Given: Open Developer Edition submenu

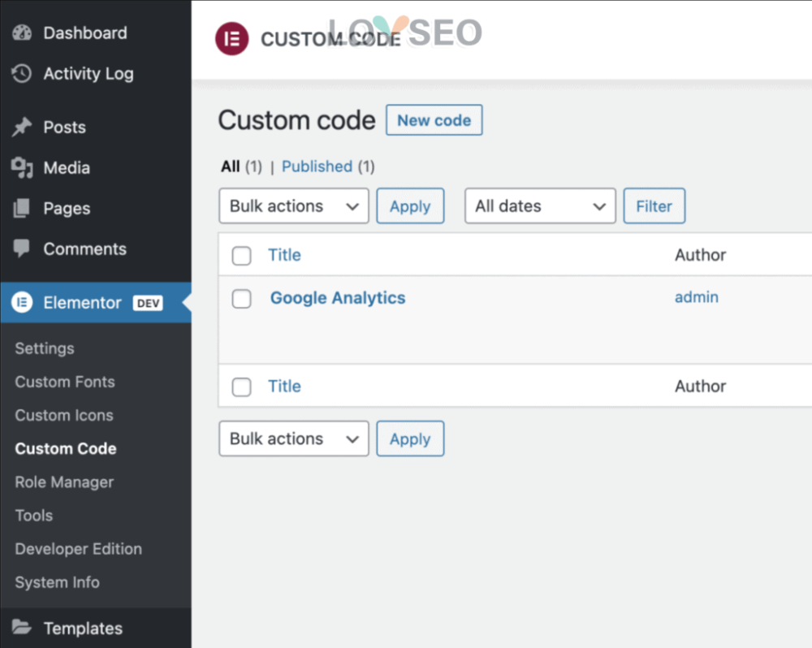Looking at the screenshot, I should tap(78, 549).
